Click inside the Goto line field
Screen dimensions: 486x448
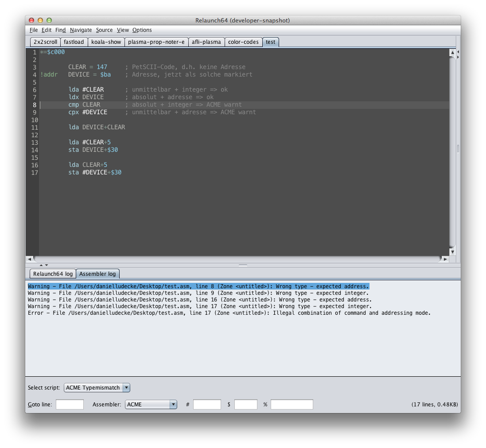point(70,405)
